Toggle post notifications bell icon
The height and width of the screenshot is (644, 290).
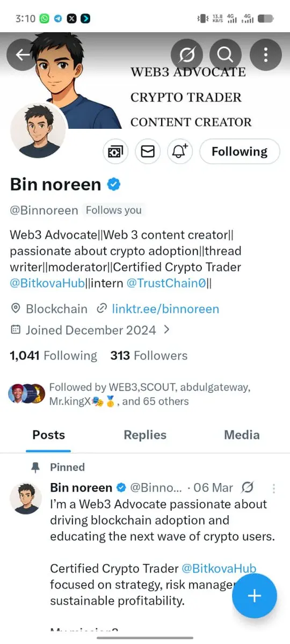point(180,152)
